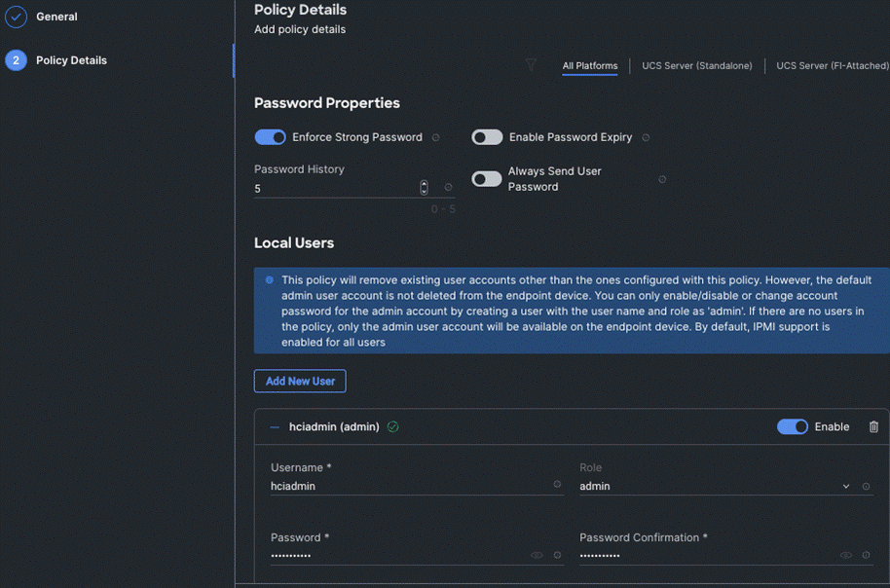Disable the Enforce Strong Password toggle
This screenshot has width=890, height=588.
(x=270, y=137)
